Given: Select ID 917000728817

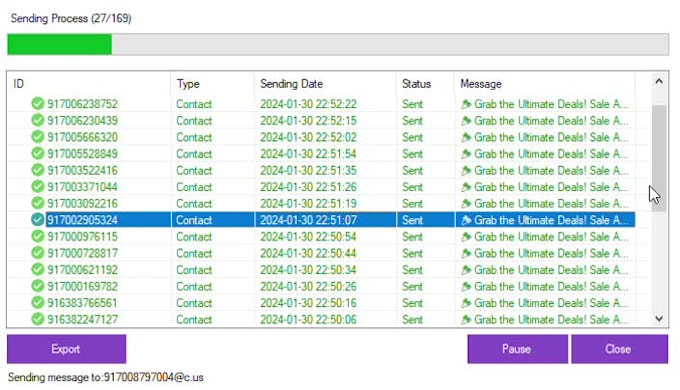Looking at the screenshot, I should pyautogui.click(x=82, y=253).
